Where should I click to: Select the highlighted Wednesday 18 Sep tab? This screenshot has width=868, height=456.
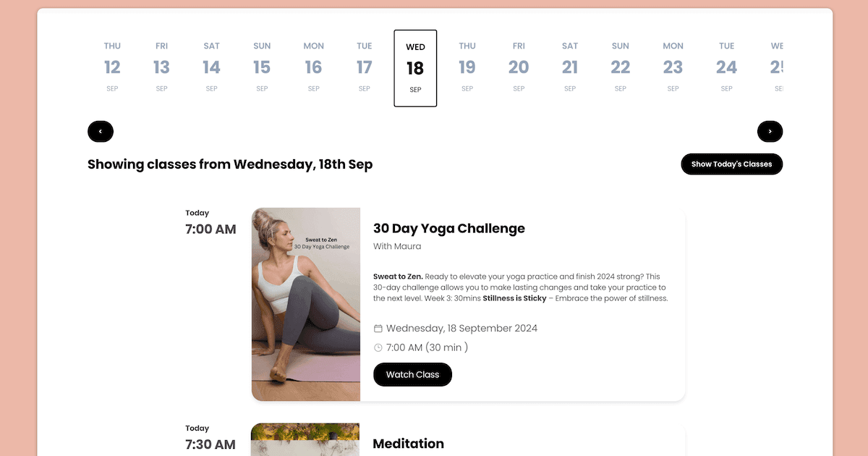tap(415, 68)
